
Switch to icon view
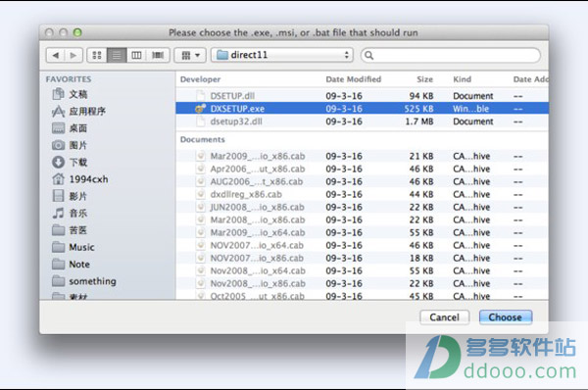(x=97, y=56)
